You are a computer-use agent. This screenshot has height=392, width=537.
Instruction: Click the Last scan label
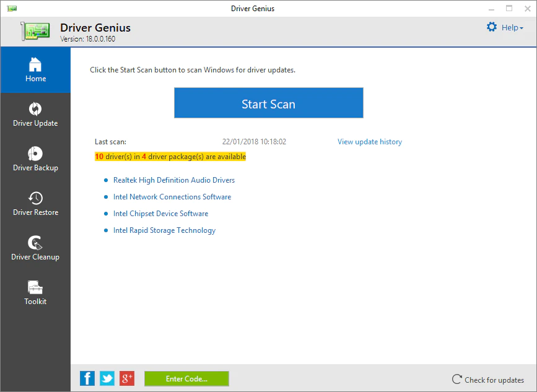point(111,142)
